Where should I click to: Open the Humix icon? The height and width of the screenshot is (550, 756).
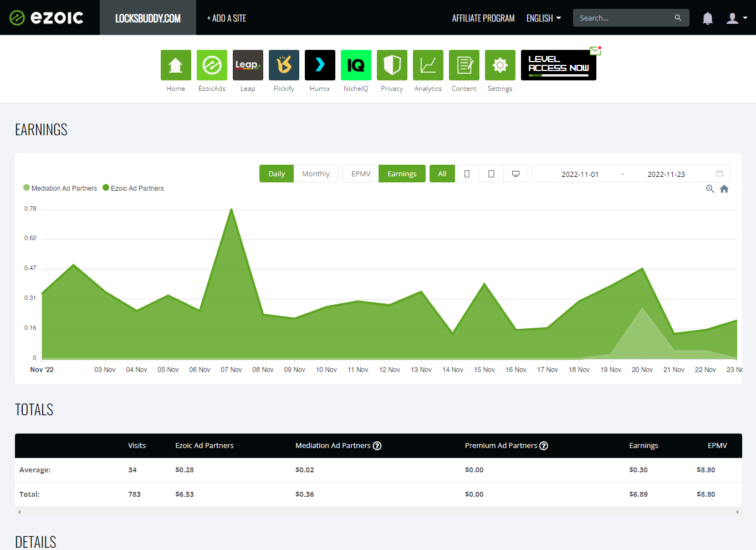[320, 65]
